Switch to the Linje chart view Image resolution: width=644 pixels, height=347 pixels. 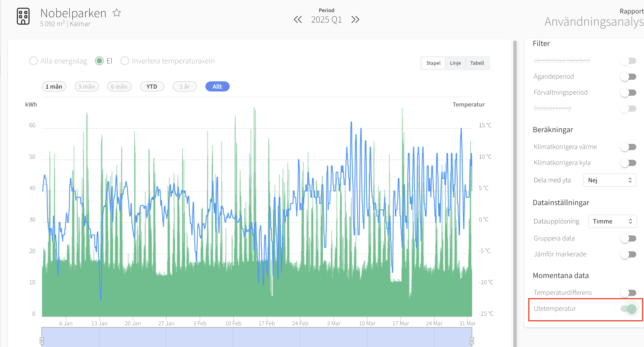click(x=455, y=63)
